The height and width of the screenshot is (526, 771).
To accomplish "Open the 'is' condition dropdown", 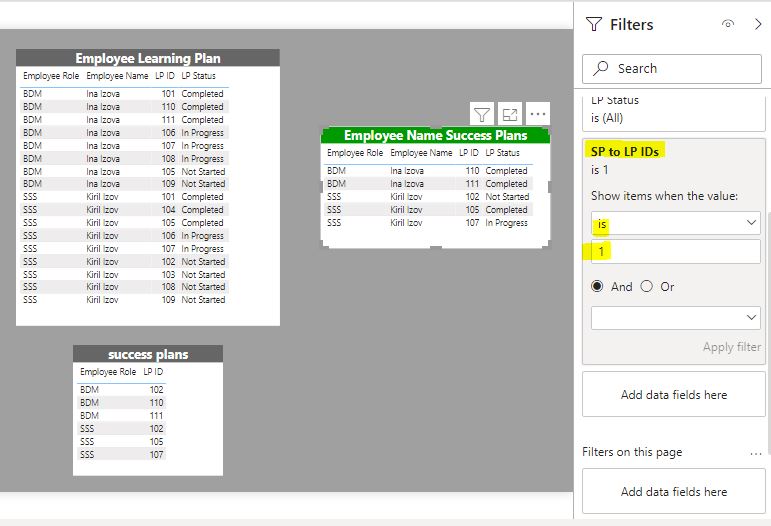I will (675, 223).
